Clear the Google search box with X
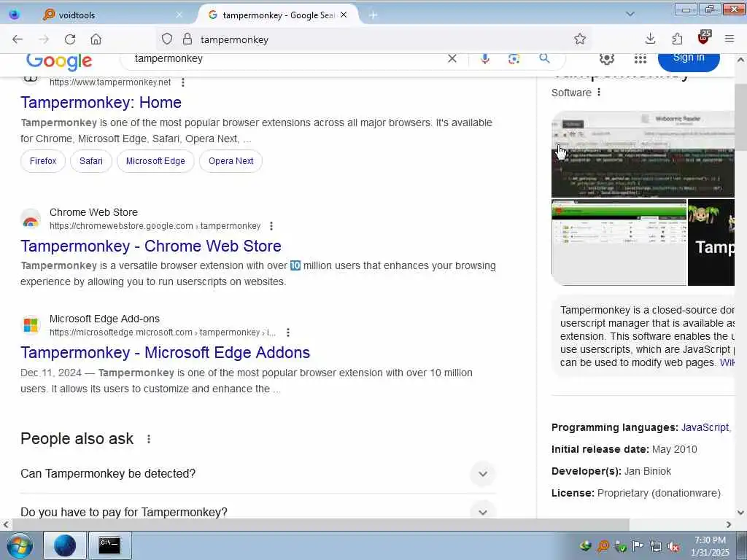 (452, 58)
